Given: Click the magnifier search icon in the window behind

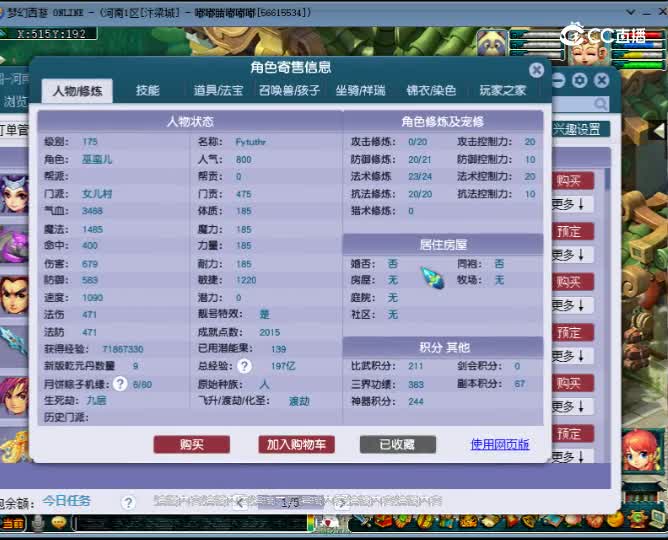Looking at the screenshot, I should [x=601, y=103].
